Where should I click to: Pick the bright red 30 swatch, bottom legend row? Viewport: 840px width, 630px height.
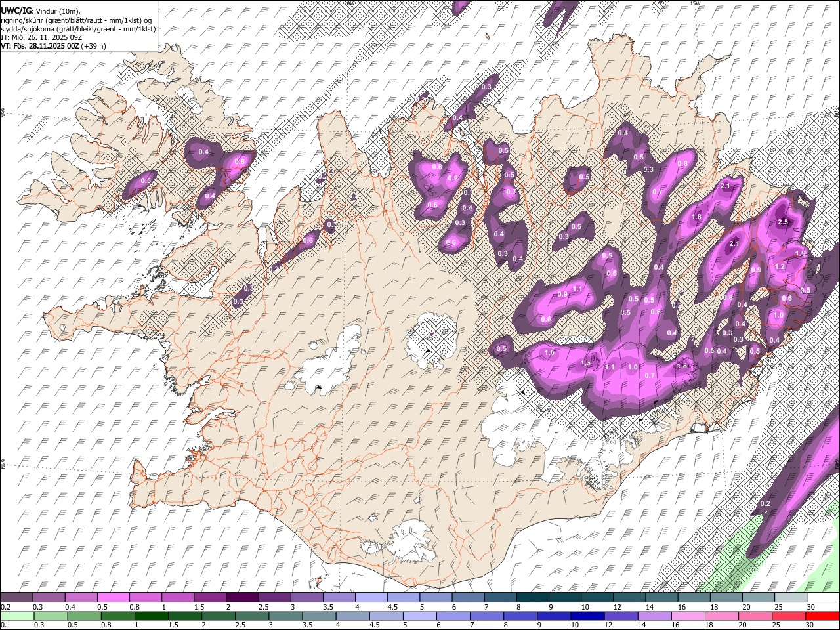click(x=822, y=616)
